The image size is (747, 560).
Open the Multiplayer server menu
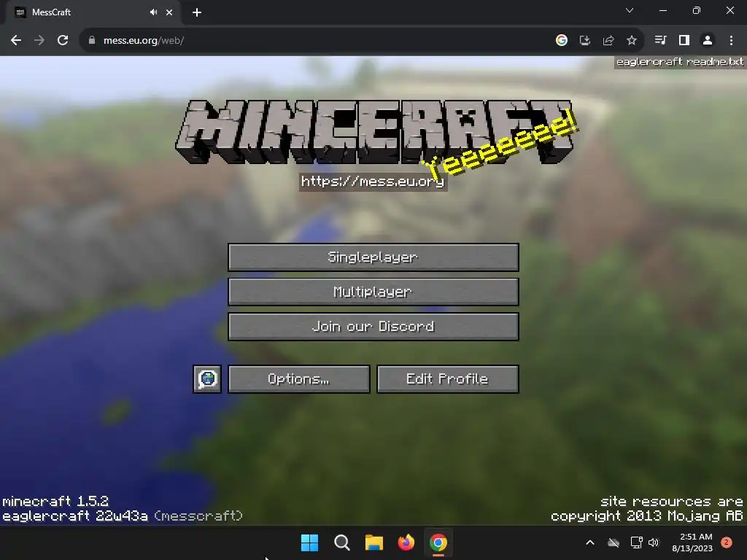pyautogui.click(x=373, y=292)
